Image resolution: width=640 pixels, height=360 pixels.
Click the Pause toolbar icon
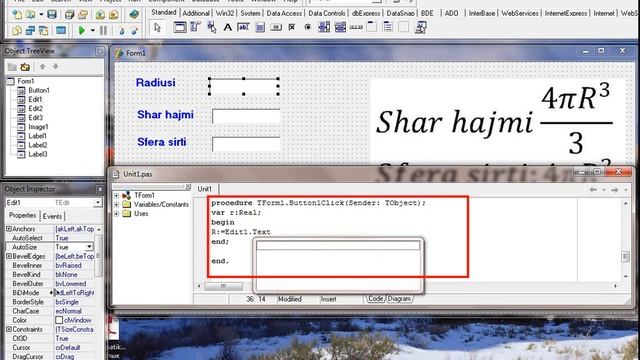pyautogui.click(x=104, y=31)
